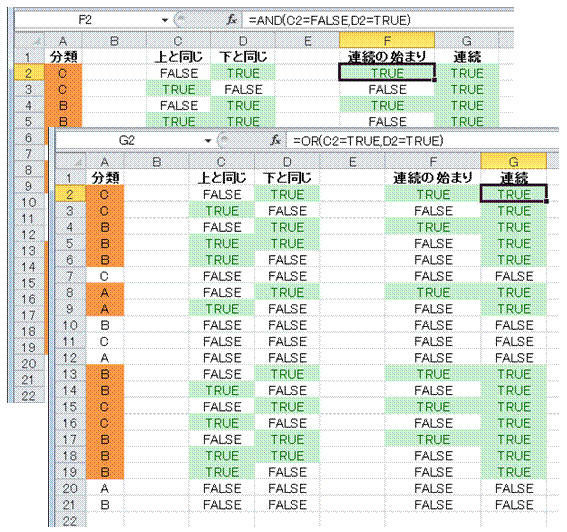Click the Select All corner in upper sheet
Image resolution: width=567 pixels, height=532 pixels.
click(x=29, y=41)
